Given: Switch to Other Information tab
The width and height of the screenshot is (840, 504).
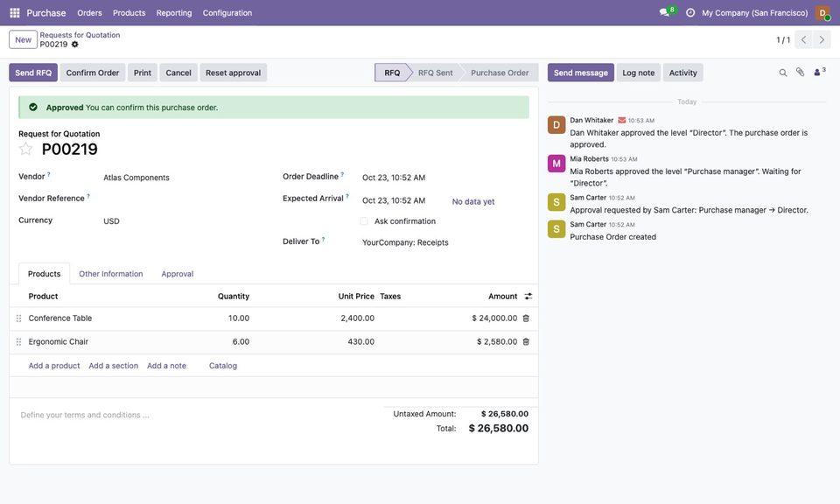Looking at the screenshot, I should pyautogui.click(x=111, y=274).
